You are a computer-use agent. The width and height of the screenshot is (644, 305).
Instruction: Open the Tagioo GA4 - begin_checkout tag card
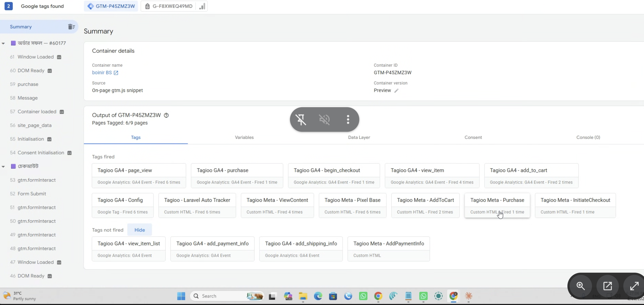[334, 176]
